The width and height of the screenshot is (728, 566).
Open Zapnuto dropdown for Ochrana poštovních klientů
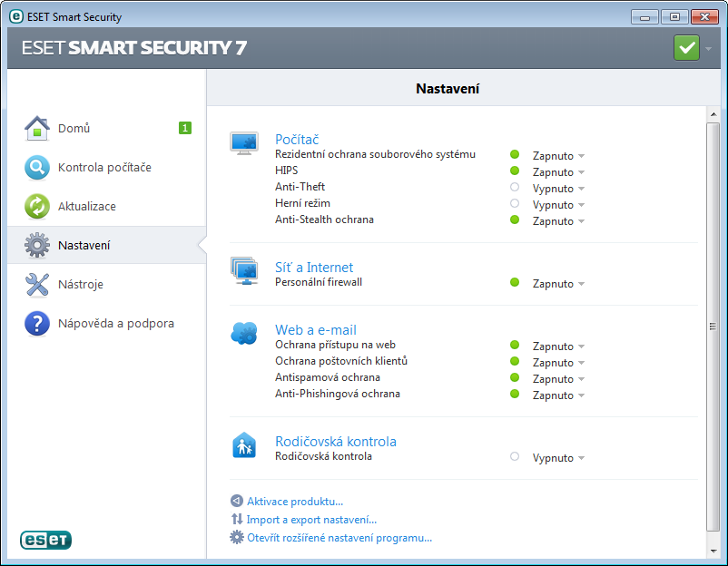point(558,362)
